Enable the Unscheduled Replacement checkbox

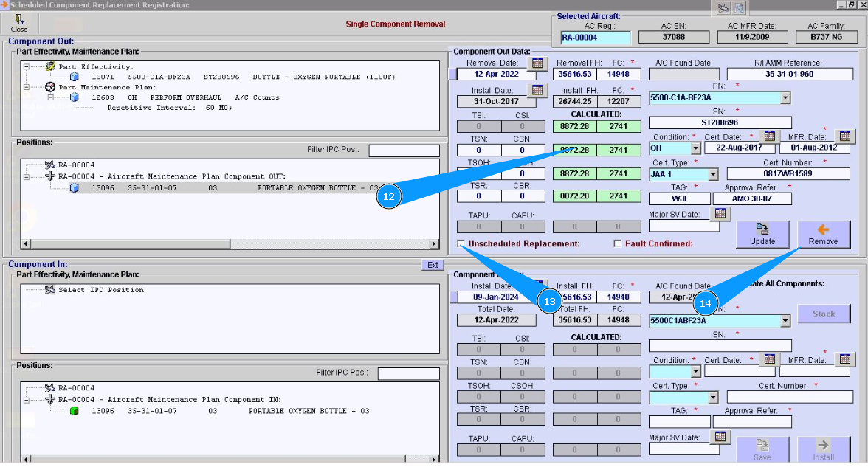(x=461, y=243)
